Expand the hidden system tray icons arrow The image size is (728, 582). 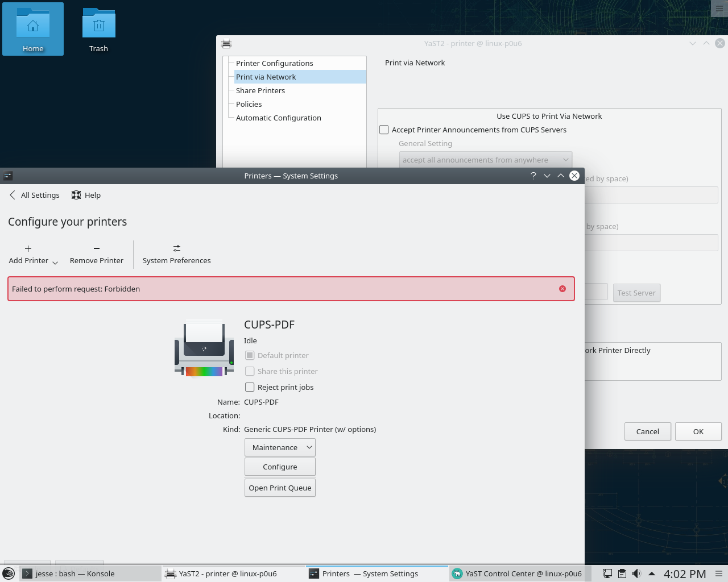(x=652, y=573)
